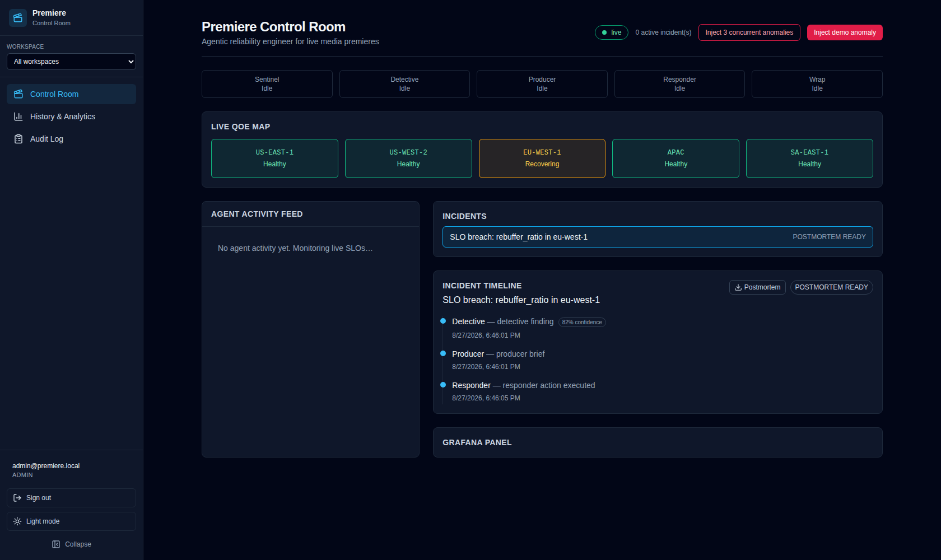941x560 pixels.
Task: Select the Sentinel agent card
Action: tap(267, 84)
